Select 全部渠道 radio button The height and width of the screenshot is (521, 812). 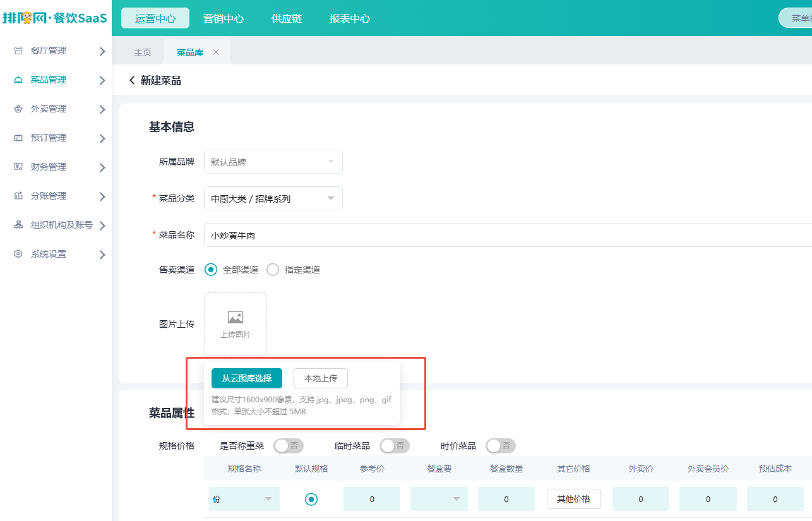[212, 270]
